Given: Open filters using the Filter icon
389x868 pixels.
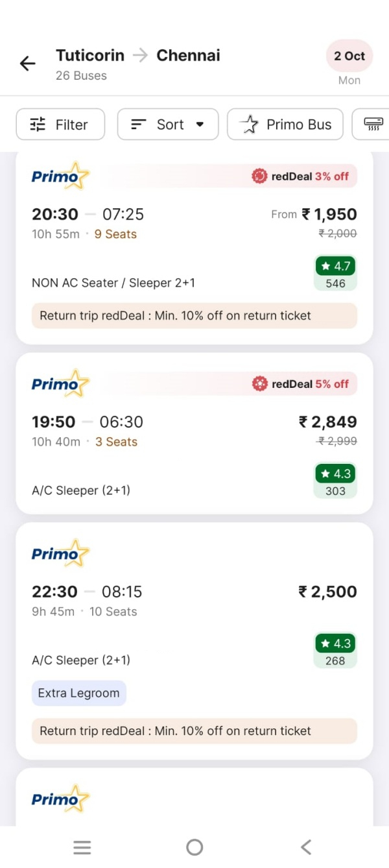Looking at the screenshot, I should [x=37, y=124].
